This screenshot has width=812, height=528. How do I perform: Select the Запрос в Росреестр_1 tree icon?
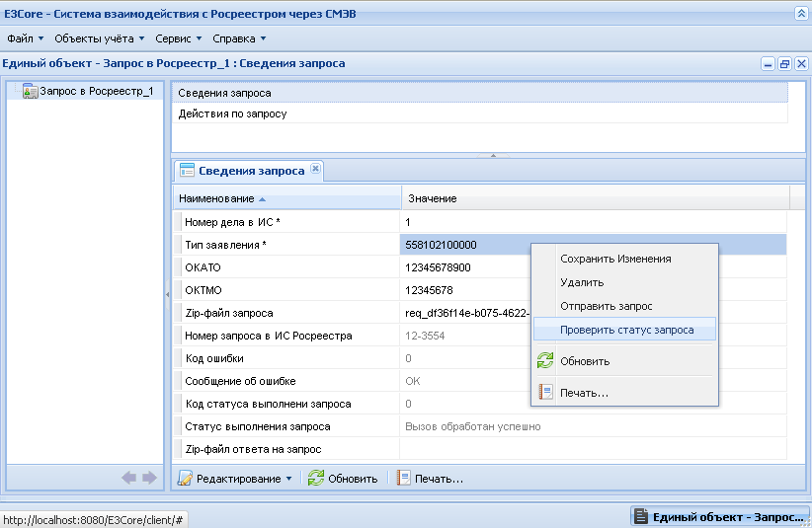30,91
